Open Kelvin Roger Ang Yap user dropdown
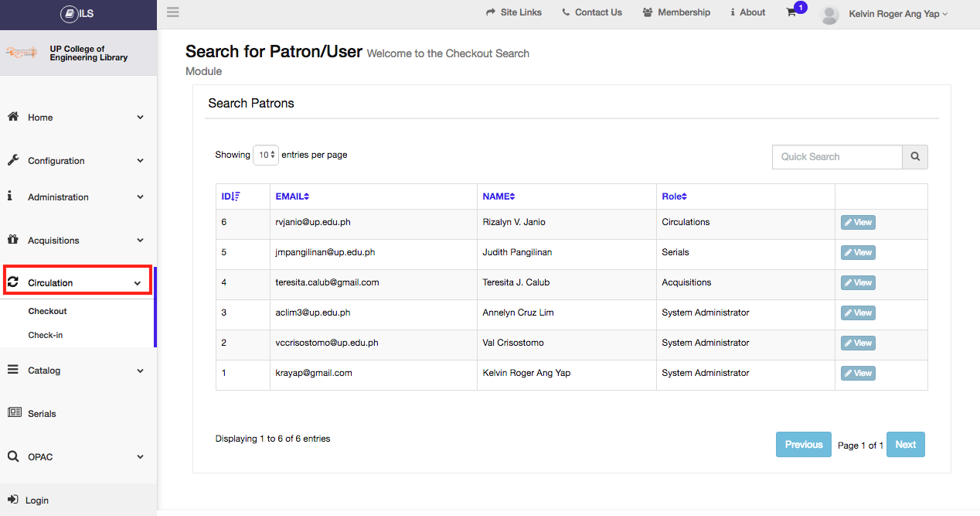 click(897, 14)
